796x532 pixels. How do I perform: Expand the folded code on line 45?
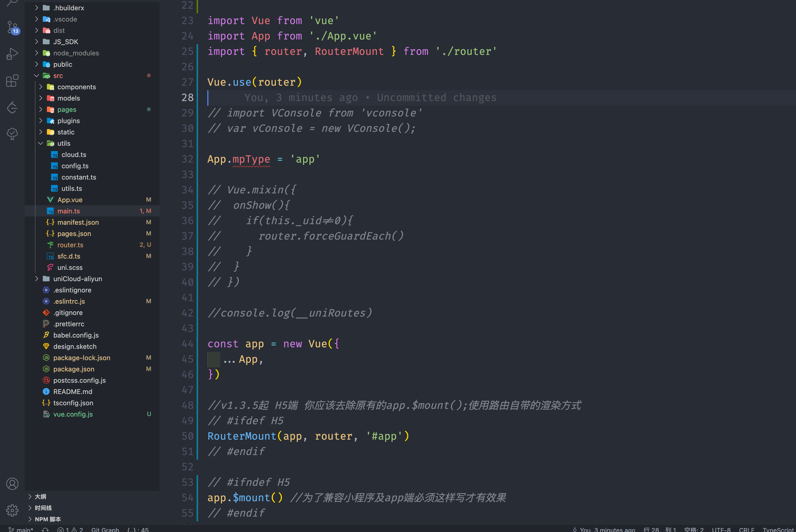click(x=213, y=359)
